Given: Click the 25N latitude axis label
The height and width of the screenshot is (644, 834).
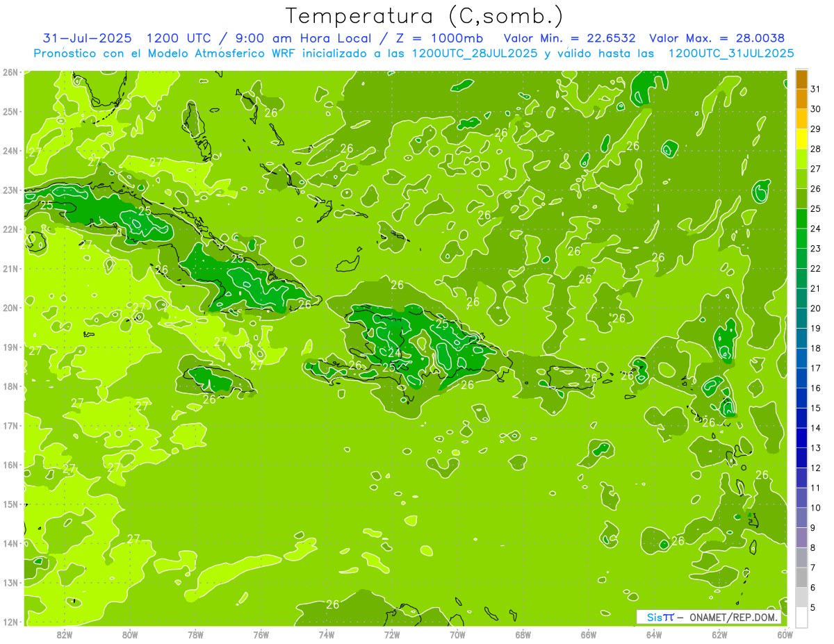Looking at the screenshot, I should pos(10,111).
